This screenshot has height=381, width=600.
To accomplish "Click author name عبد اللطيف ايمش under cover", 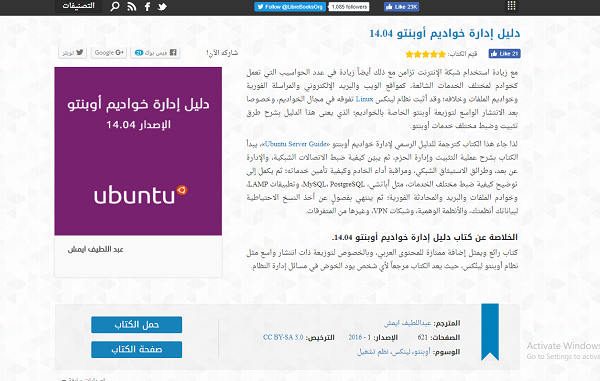I will coord(96,249).
